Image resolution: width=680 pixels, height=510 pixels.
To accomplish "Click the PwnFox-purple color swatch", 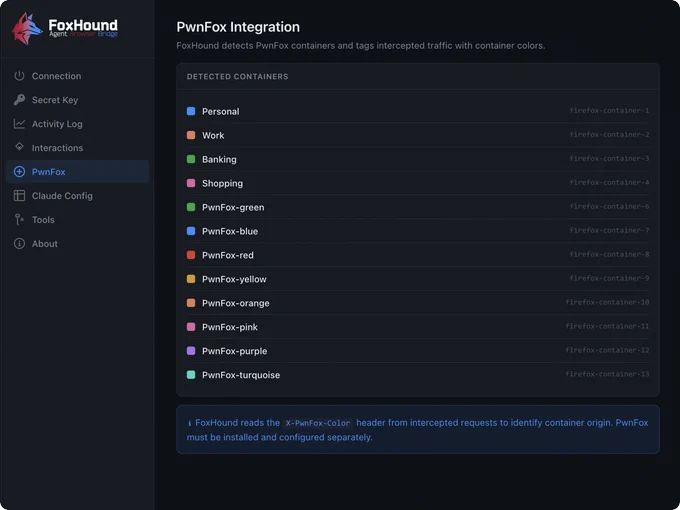I will tap(191, 351).
